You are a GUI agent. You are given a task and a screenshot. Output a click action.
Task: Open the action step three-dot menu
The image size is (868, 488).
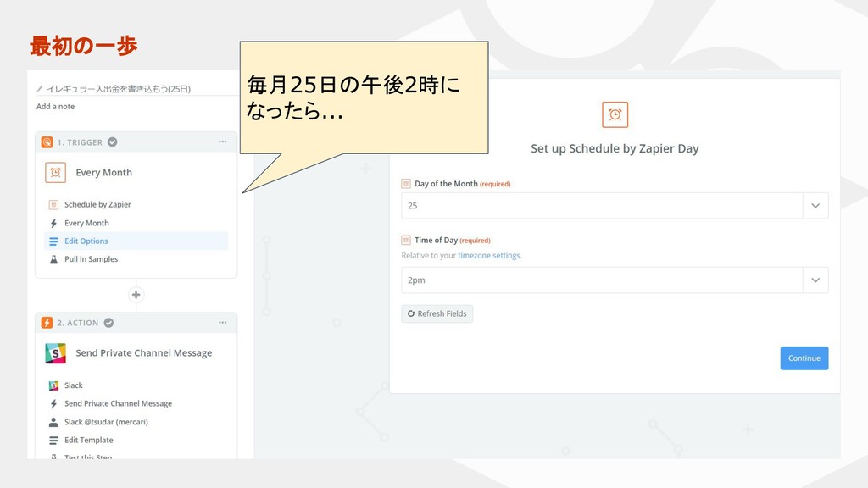coord(223,323)
